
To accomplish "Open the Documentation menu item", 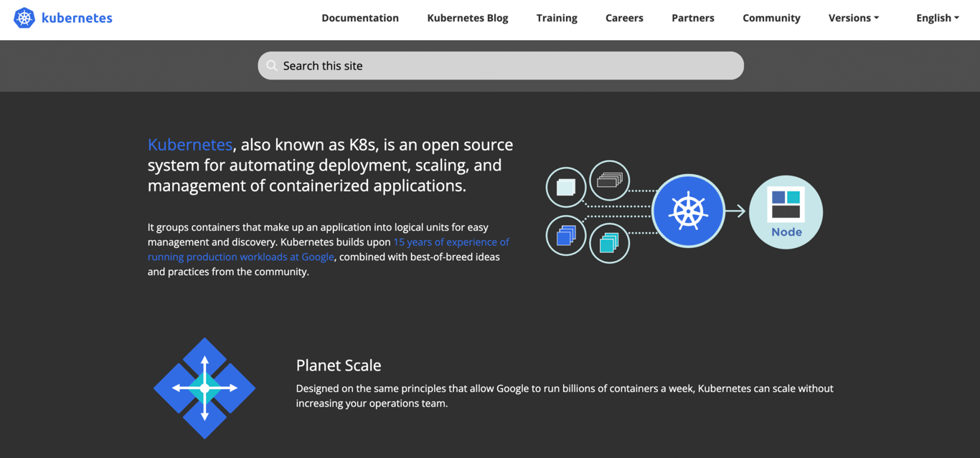I will click(x=360, y=17).
